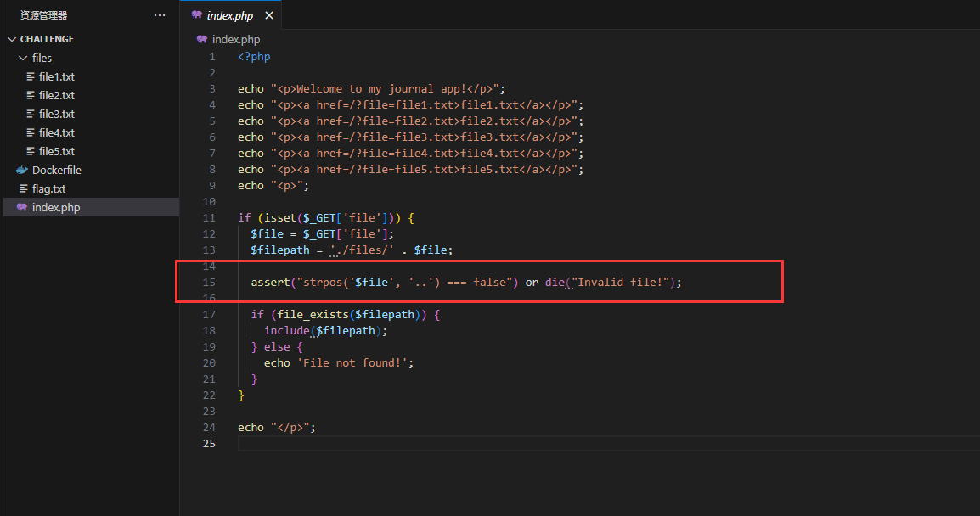This screenshot has width=980, height=516.
Task: Click the text file icon beside file1.txt
Action: point(31,76)
